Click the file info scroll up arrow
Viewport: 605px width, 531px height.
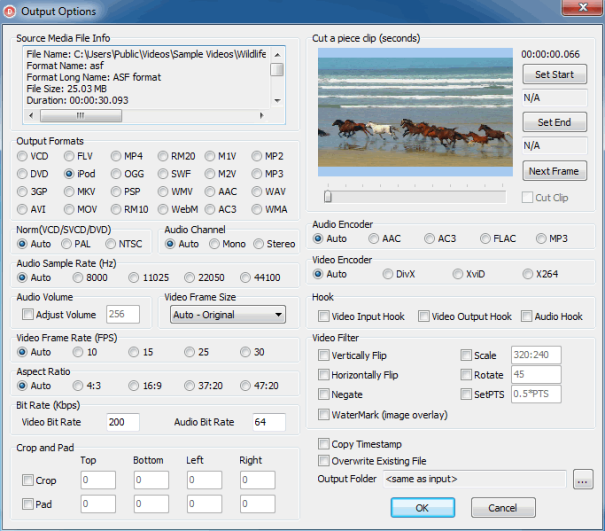pos(277,55)
